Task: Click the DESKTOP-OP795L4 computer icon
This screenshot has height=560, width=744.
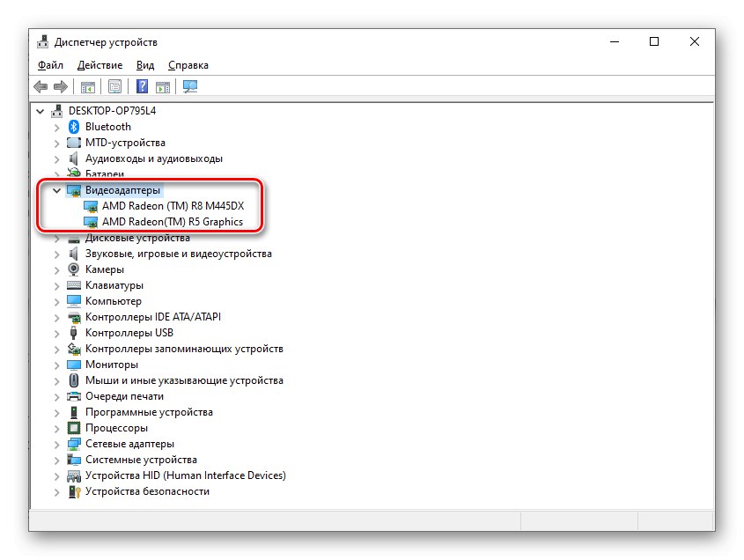Action: [57, 111]
